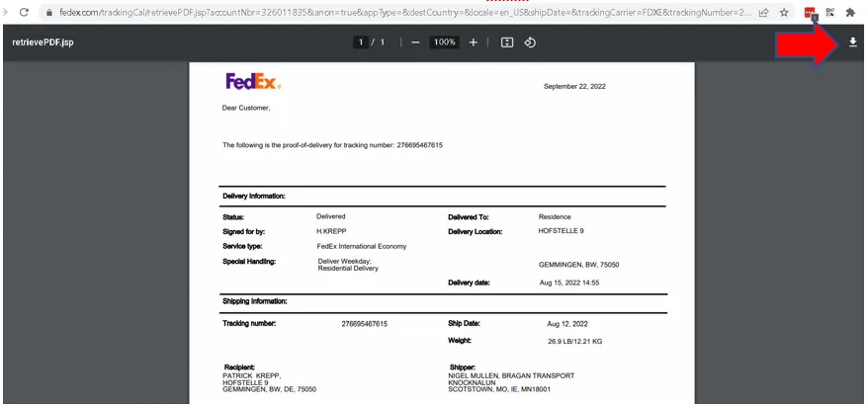868x407 pixels.
Task: Click 'Residential Delivery' handling text
Action: 348,268
